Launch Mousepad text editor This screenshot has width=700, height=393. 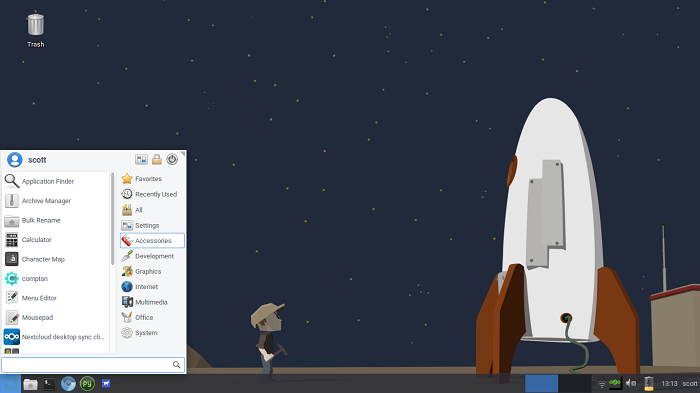tap(55, 318)
